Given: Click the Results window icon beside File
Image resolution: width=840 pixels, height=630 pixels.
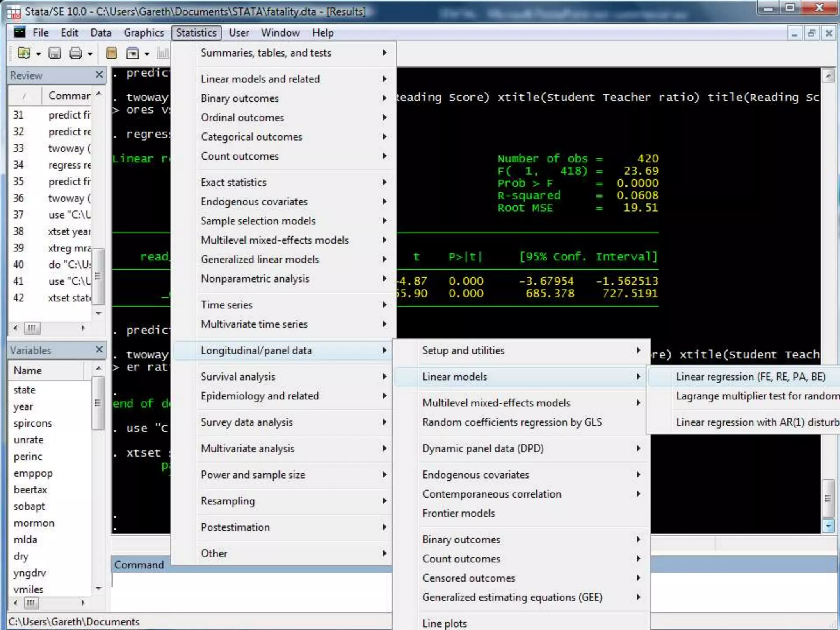Looking at the screenshot, I should 19,32.
